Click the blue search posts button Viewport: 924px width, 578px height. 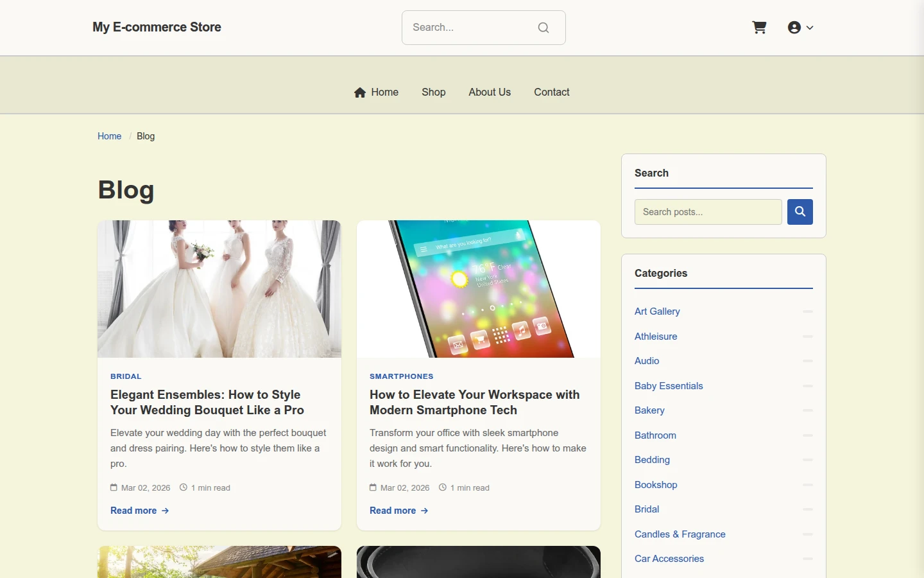pos(800,212)
